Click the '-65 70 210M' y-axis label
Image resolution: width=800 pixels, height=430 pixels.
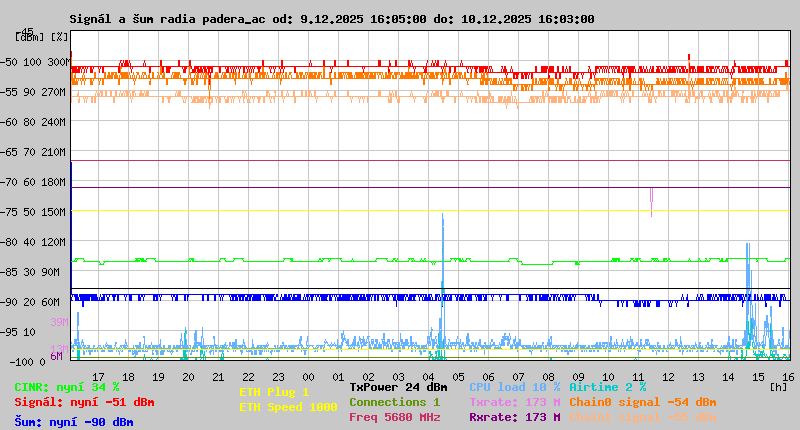tap(33, 152)
